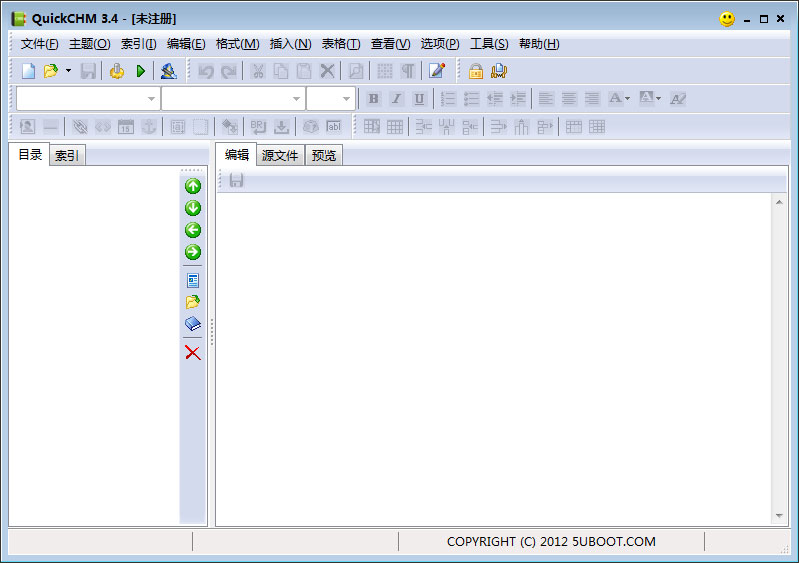
Task: Click the smiley face title icon
Action: point(727,19)
